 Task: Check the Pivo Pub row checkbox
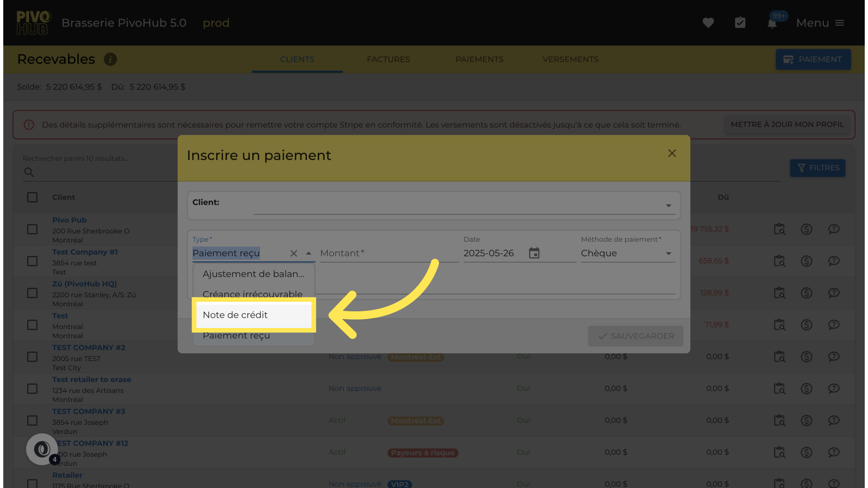point(32,229)
